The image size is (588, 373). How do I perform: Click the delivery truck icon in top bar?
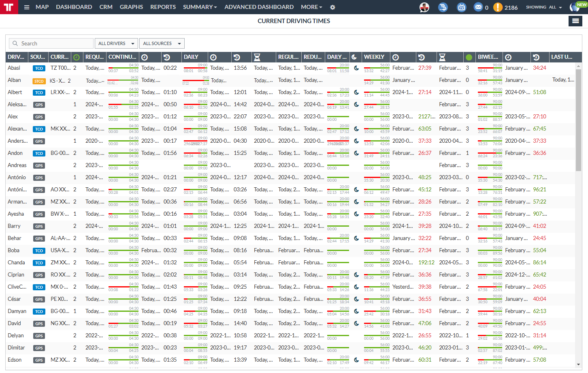pos(443,7)
